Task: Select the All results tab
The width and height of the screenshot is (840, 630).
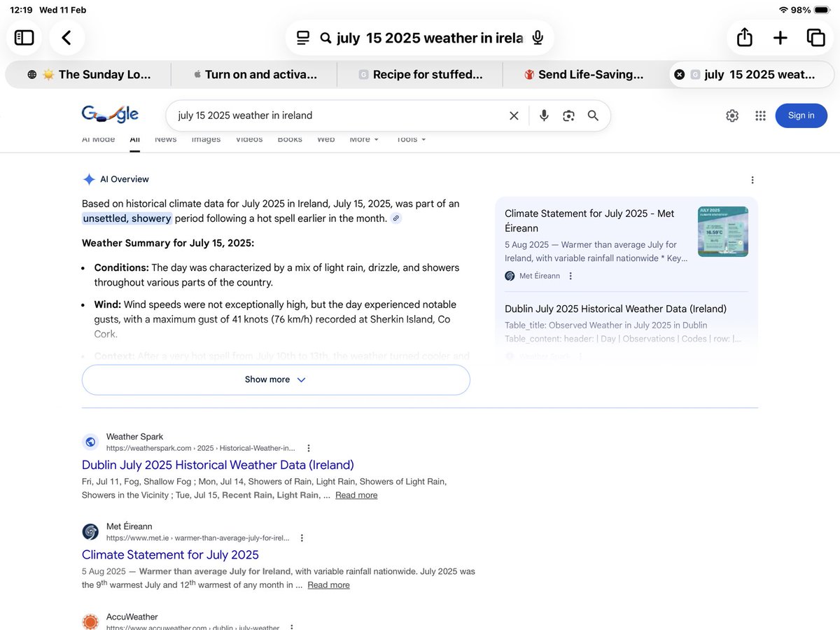Action: (134, 139)
